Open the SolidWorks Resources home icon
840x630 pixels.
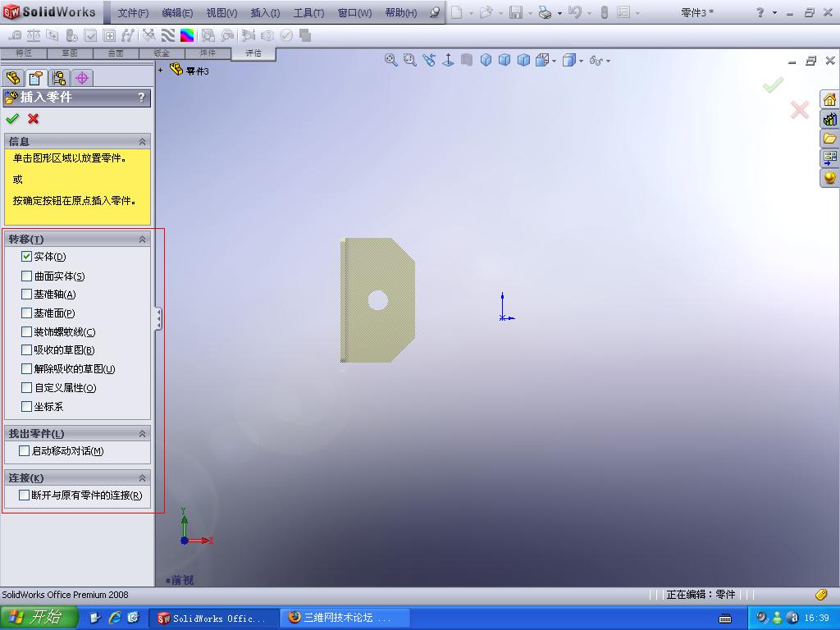click(829, 99)
